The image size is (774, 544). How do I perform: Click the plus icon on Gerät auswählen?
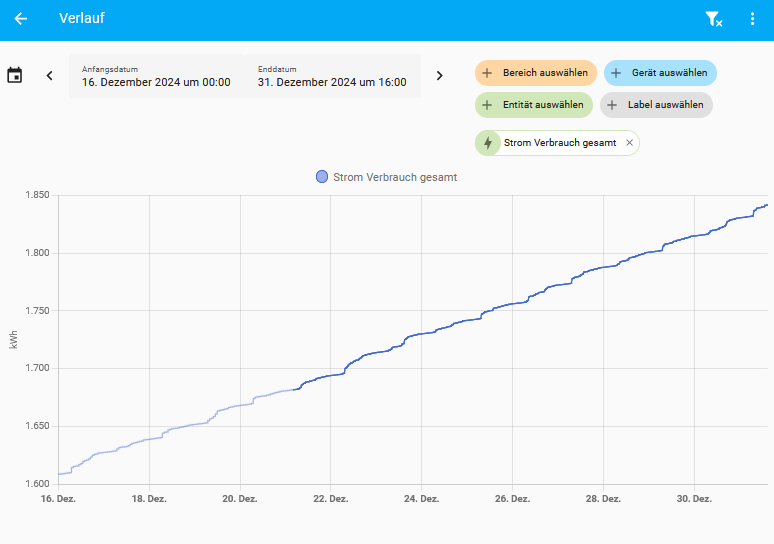(x=616, y=73)
